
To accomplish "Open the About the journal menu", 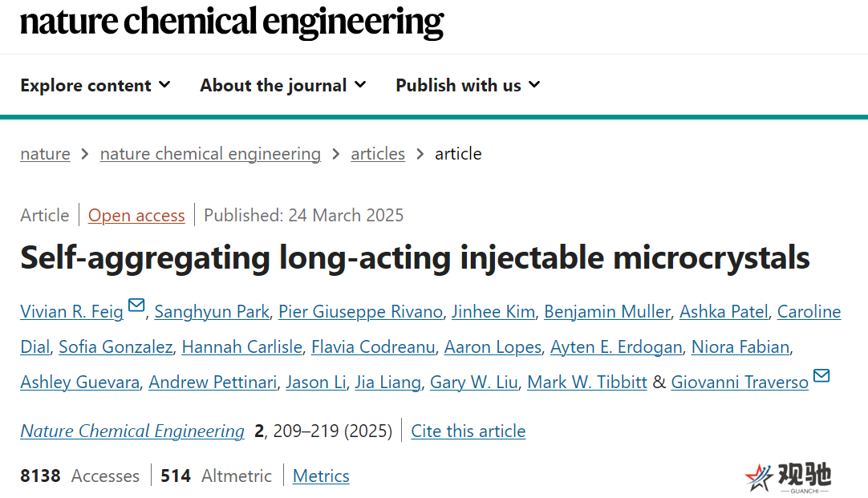I will (283, 85).
